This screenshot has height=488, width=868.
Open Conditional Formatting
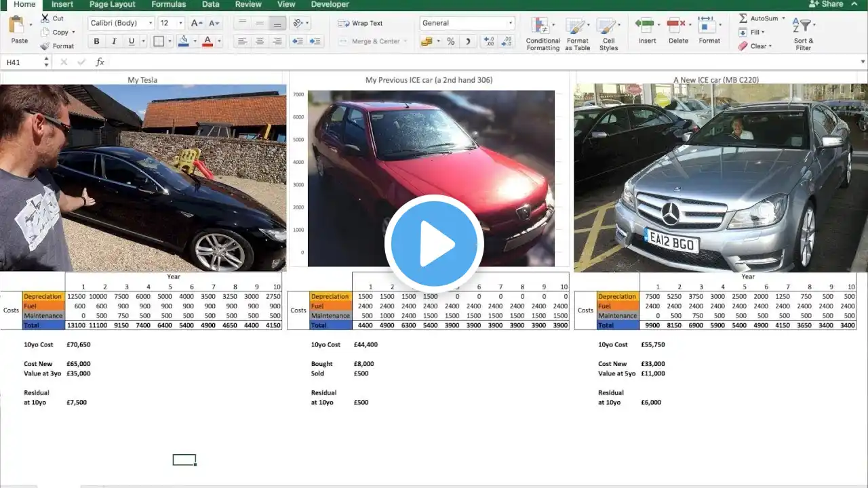(542, 28)
